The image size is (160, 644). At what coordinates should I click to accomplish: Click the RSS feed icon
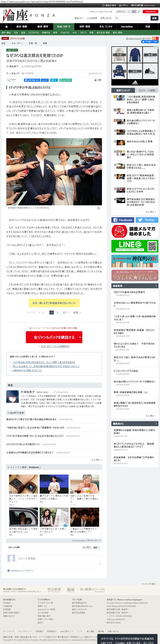153,39
